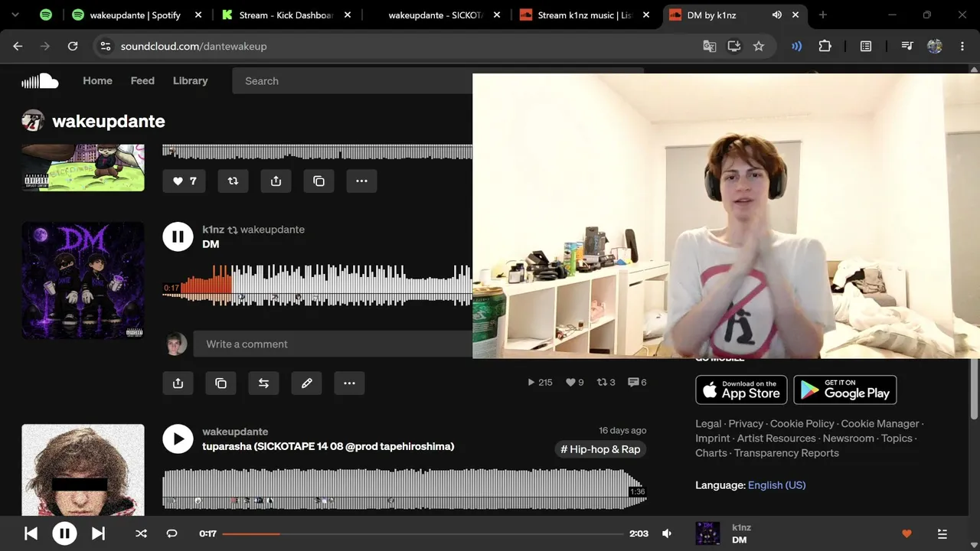This screenshot has width=980, height=551.
Task: Copy link of the top track
Action: point(318,181)
